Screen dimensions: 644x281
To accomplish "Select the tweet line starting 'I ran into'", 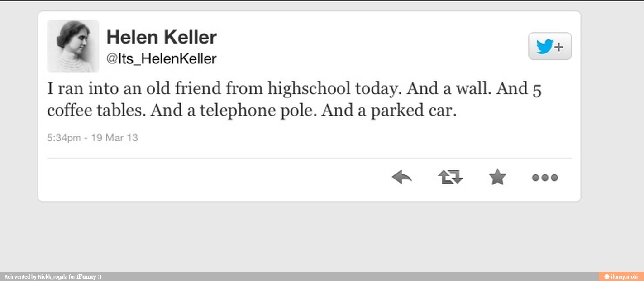I will point(295,88).
